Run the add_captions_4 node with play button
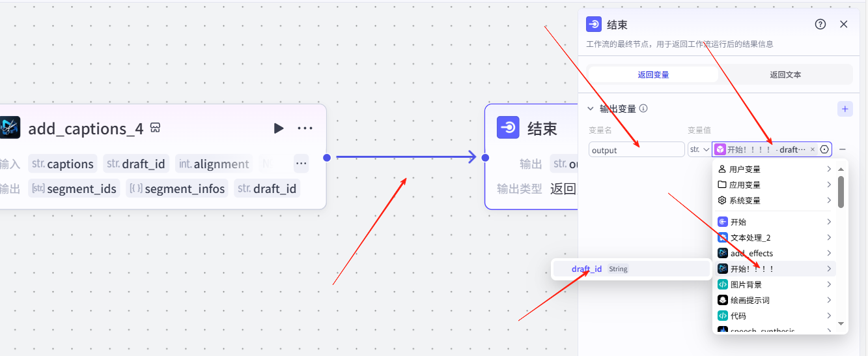This screenshot has width=868, height=356. point(279,128)
